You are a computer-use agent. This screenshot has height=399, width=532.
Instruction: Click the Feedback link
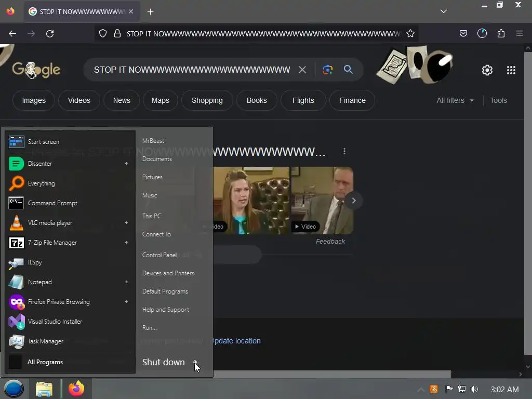pos(330,242)
